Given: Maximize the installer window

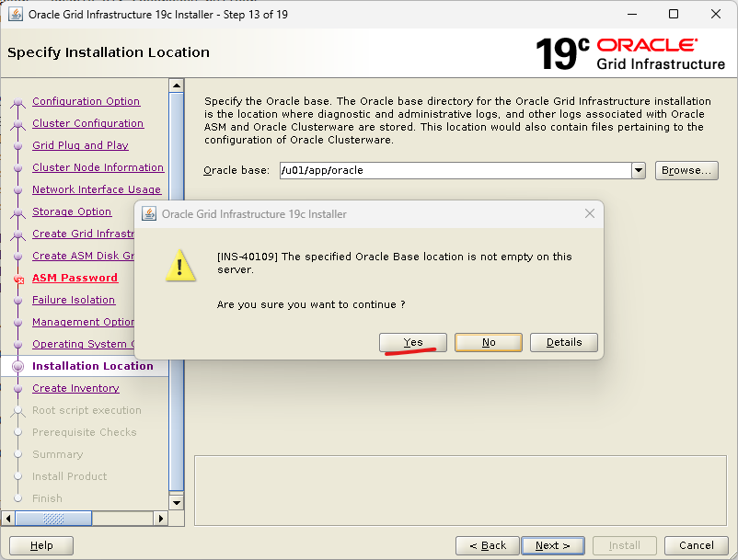Looking at the screenshot, I should 674,14.
